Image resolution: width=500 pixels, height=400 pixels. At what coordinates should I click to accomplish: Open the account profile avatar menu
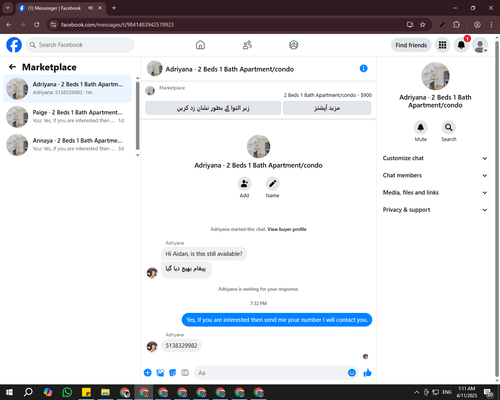pyautogui.click(x=480, y=45)
